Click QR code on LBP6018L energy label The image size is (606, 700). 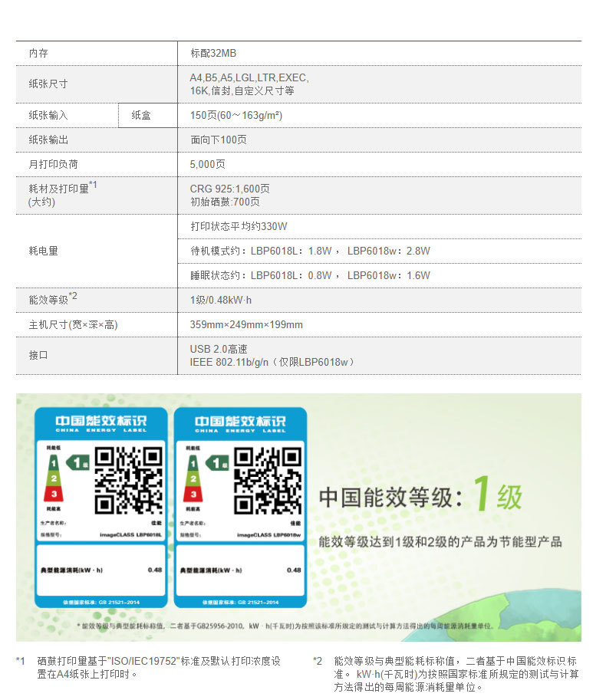[129, 481]
